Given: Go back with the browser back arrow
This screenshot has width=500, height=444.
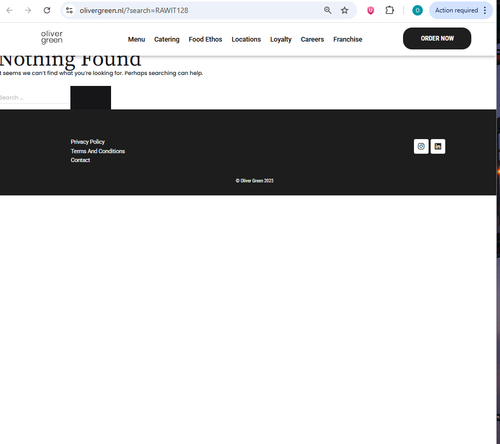Looking at the screenshot, I should point(10,10).
